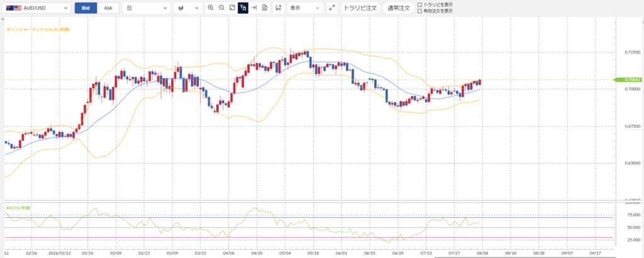The height and width of the screenshot is (258, 644).
Task: Zoom out of the chart
Action: tap(221, 8)
